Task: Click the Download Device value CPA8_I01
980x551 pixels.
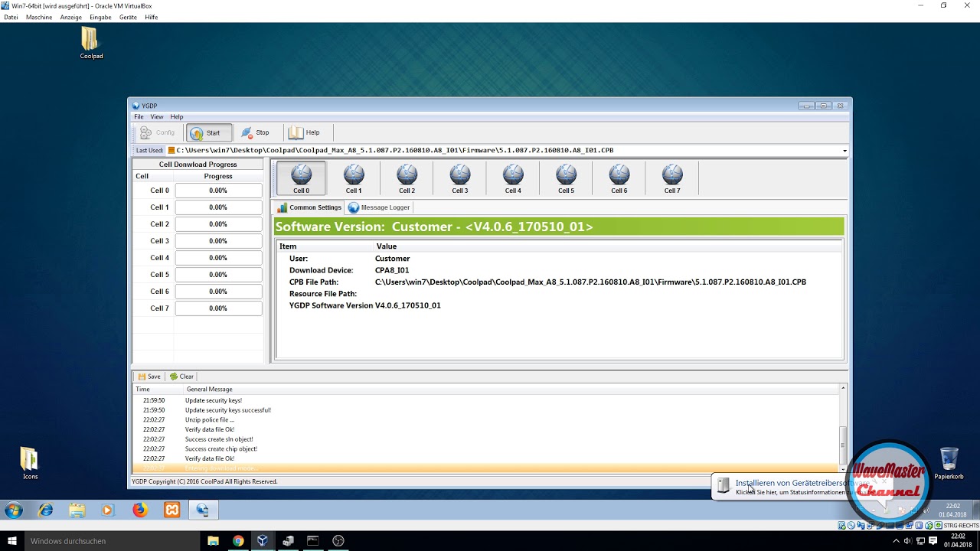Action: (392, 271)
